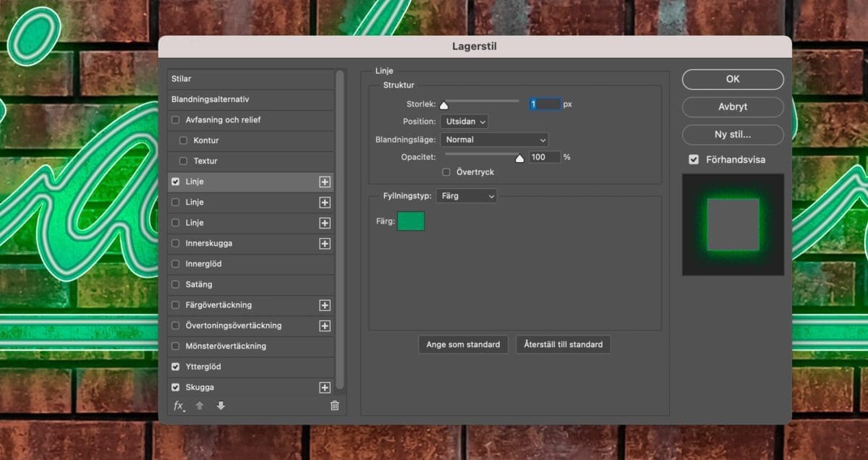Move effect up with the up arrow icon
The width and height of the screenshot is (868, 460).
(200, 406)
